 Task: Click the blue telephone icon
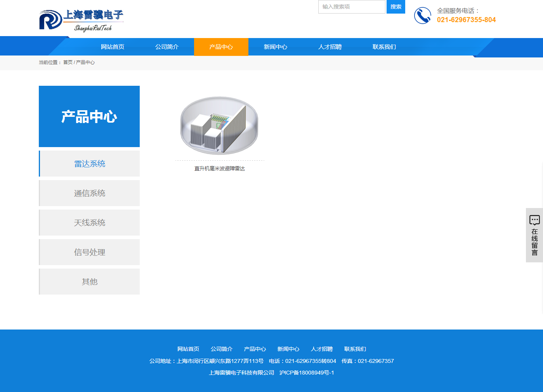423,16
